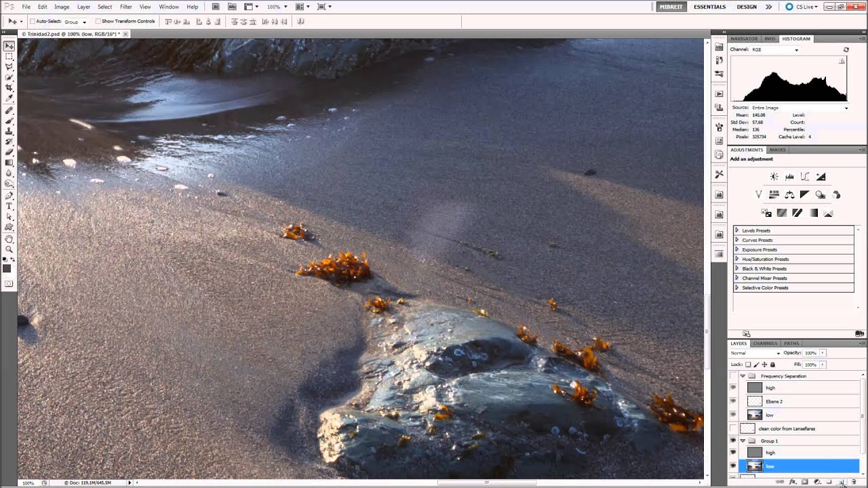Viewport: 868px width, 488px height.
Task: Expand the Levels Presets list
Action: click(x=737, y=230)
